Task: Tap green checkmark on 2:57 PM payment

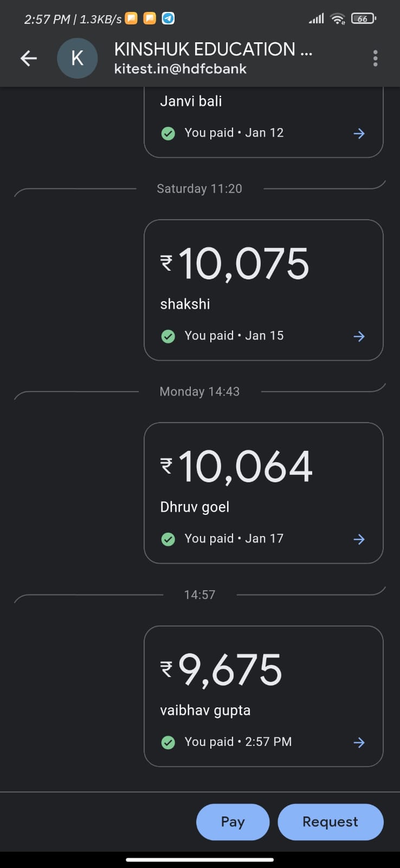Action: pos(168,742)
